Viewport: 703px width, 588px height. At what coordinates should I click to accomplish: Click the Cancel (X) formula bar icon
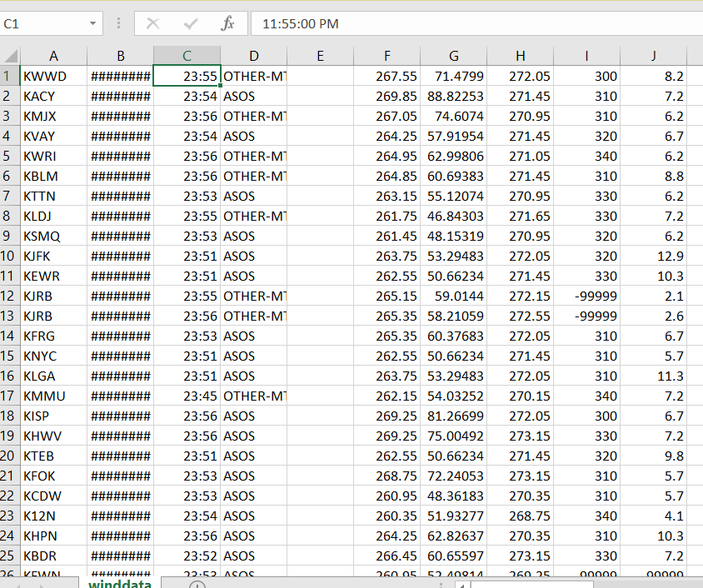coord(153,23)
